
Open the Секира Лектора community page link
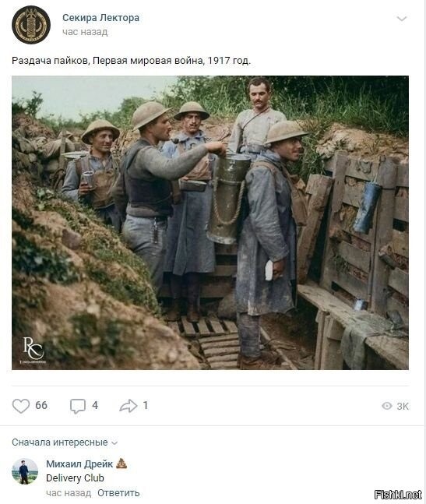pos(101,18)
